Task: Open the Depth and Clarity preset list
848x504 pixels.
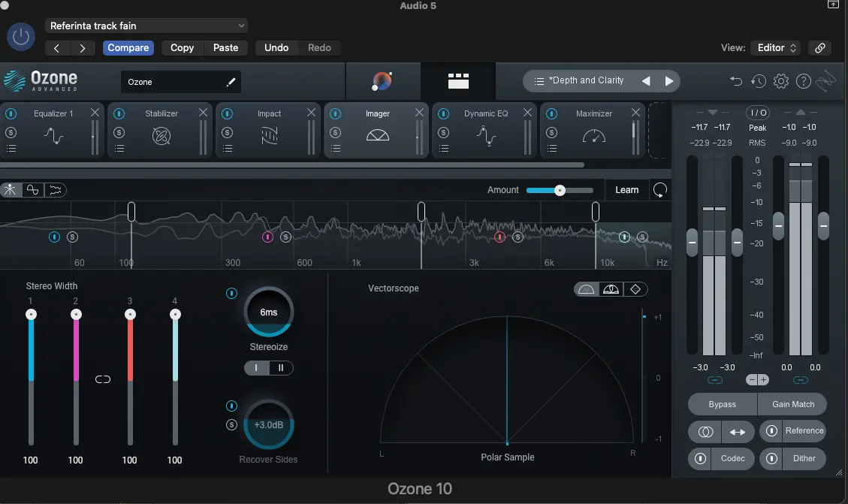Action: click(x=579, y=81)
